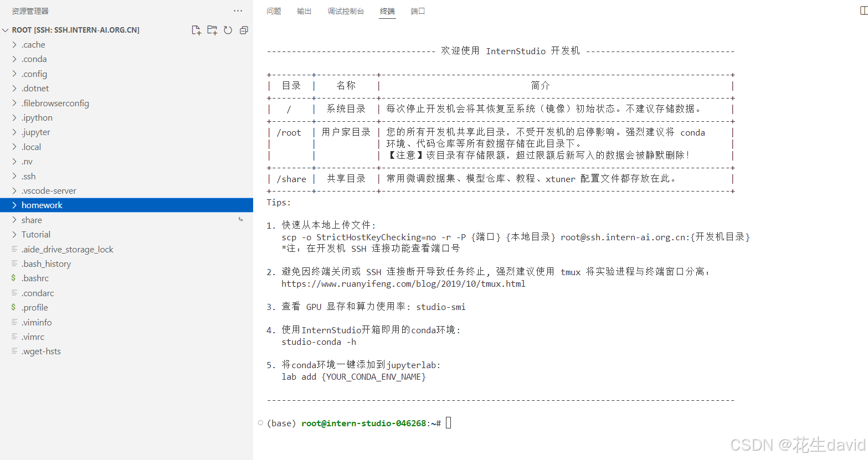This screenshot has width=868, height=460.
Task: Click the file icon of .wget-hsts
Action: coord(14,351)
